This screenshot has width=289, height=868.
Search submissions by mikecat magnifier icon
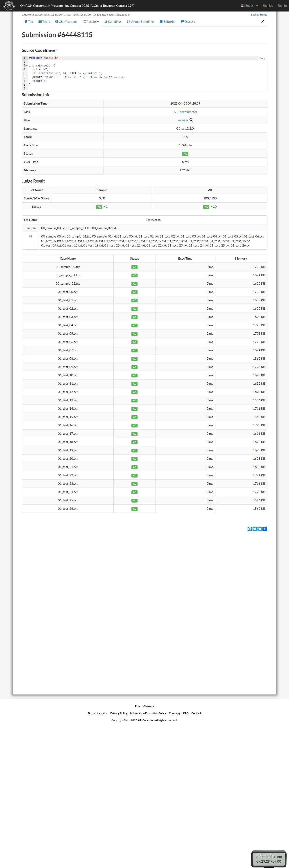[x=191, y=120]
